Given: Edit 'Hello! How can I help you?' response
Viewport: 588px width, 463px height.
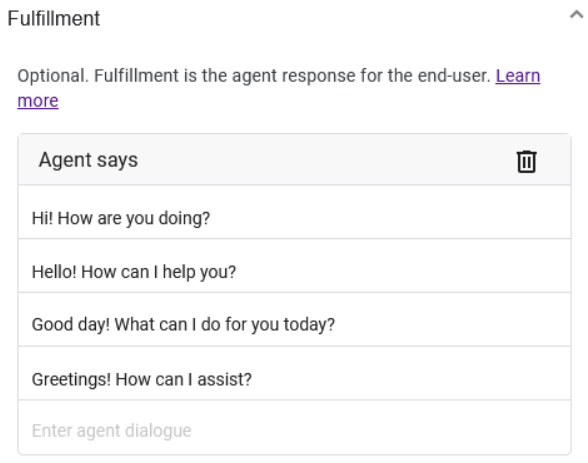Looking at the screenshot, I should [294, 266].
